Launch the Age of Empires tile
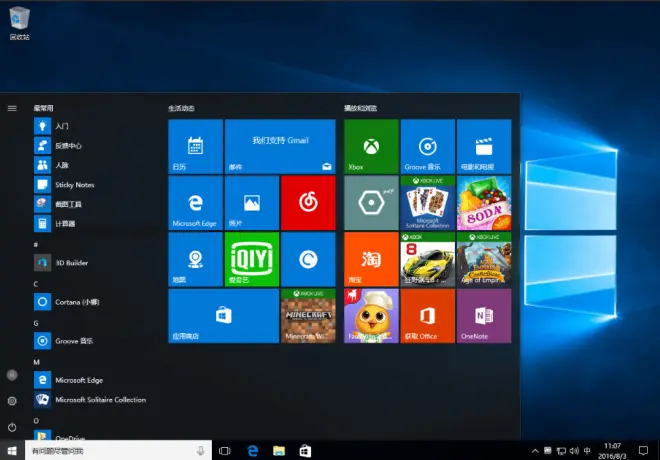This screenshot has height=460, width=660. [x=484, y=259]
